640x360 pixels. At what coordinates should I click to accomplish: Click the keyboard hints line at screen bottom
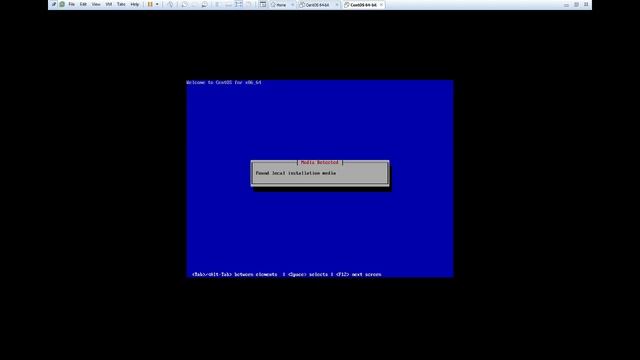pos(287,274)
